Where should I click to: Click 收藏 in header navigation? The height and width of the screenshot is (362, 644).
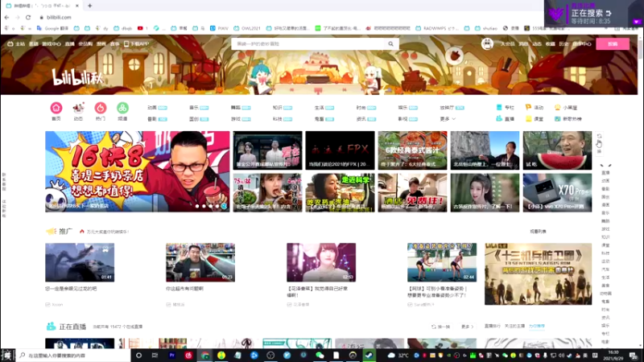[551, 44]
